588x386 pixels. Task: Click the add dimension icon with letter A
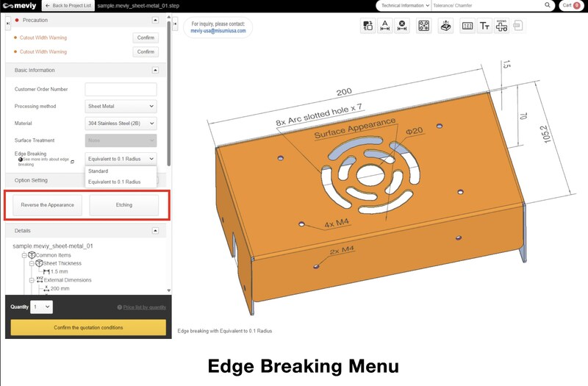[x=385, y=26]
